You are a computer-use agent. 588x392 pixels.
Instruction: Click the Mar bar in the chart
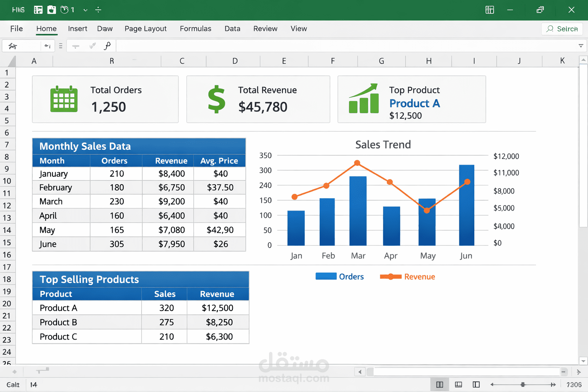(x=358, y=211)
